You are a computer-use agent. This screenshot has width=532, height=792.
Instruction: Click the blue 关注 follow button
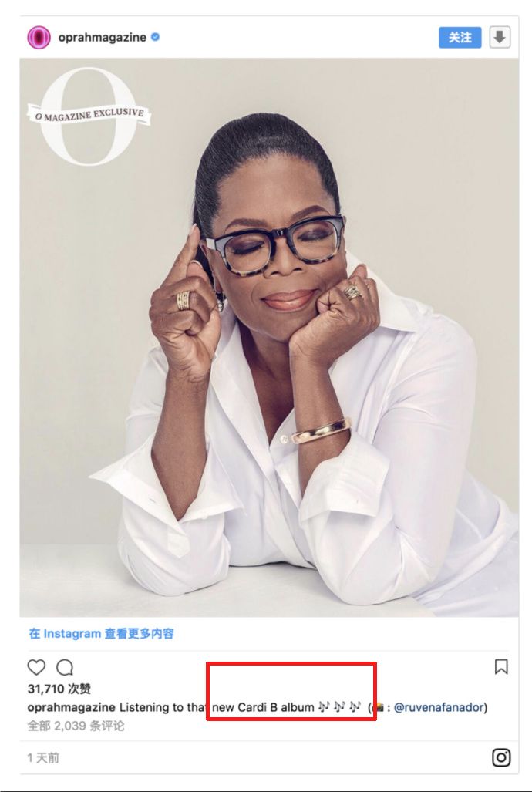tap(460, 37)
